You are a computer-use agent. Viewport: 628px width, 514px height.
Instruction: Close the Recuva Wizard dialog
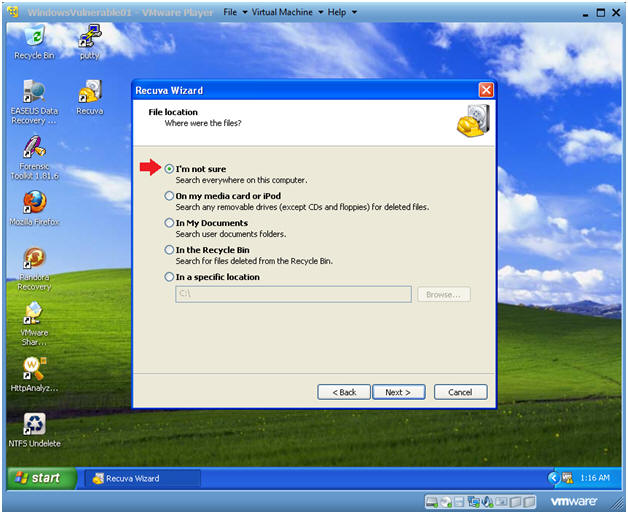[x=486, y=90]
